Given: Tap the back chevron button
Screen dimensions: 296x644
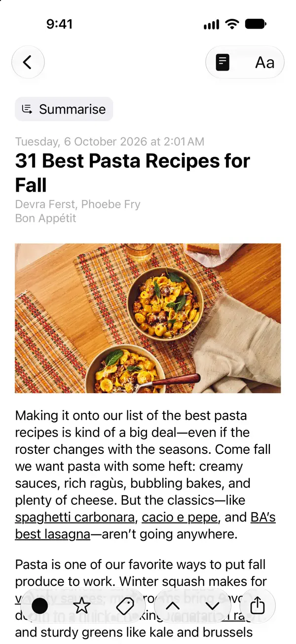Looking at the screenshot, I should click(x=28, y=62).
